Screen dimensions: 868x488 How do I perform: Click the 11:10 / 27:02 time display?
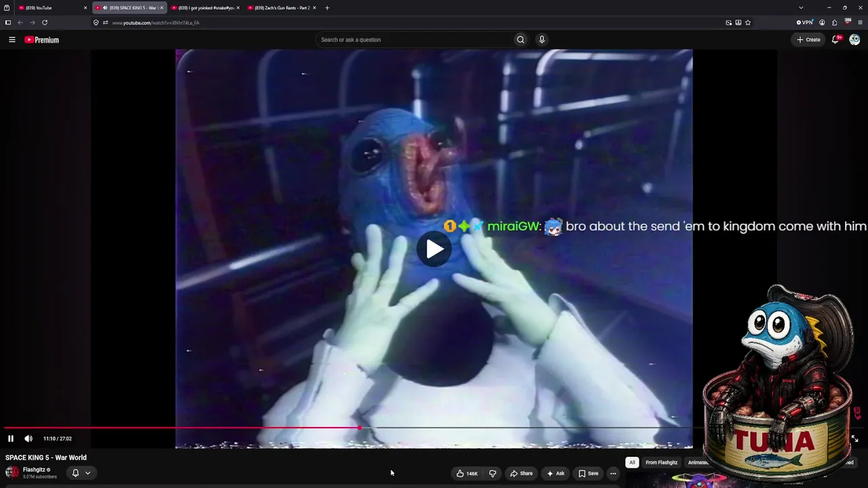click(58, 439)
